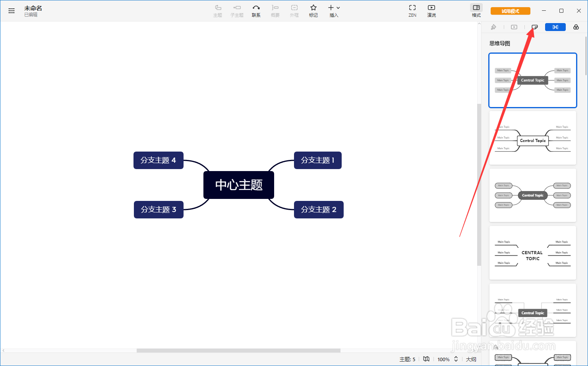Image resolution: width=588 pixels, height=366 pixels.
Task: Add a subtopic with 子主题 tool
Action: [x=237, y=11]
